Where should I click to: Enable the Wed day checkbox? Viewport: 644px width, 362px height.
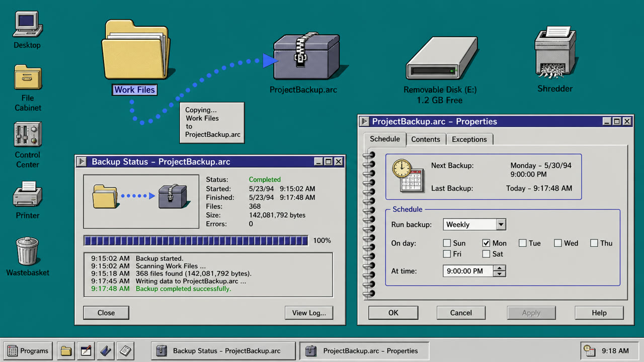point(558,243)
